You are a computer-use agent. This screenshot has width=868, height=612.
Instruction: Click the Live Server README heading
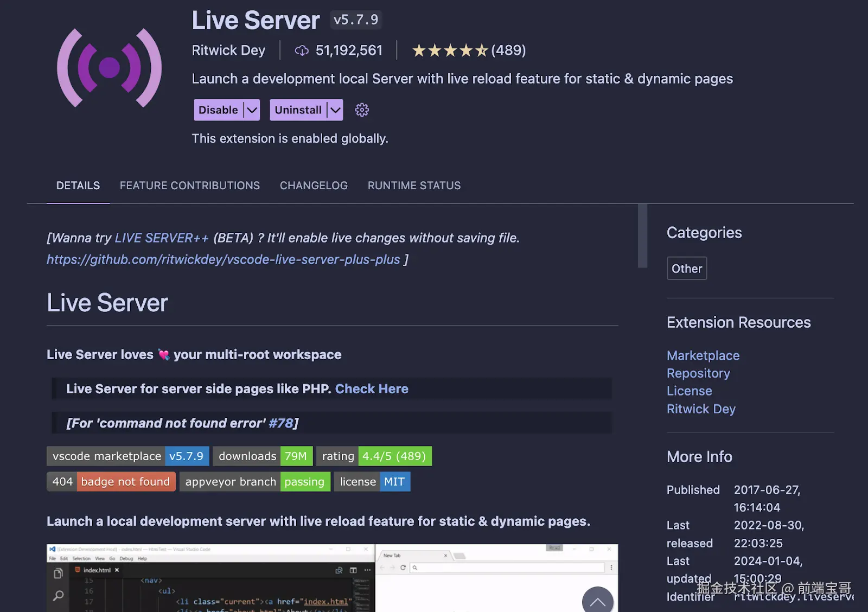coord(107,303)
